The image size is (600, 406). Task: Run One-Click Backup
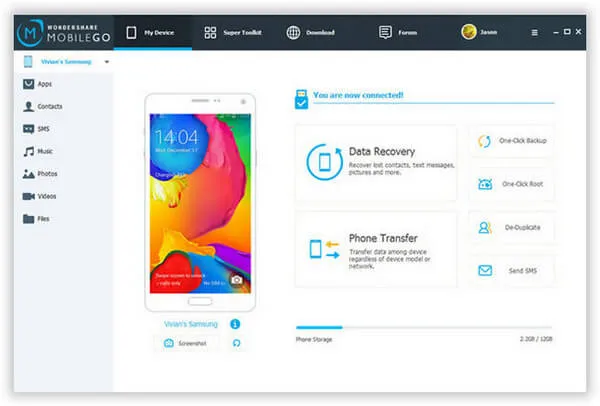tap(511, 141)
